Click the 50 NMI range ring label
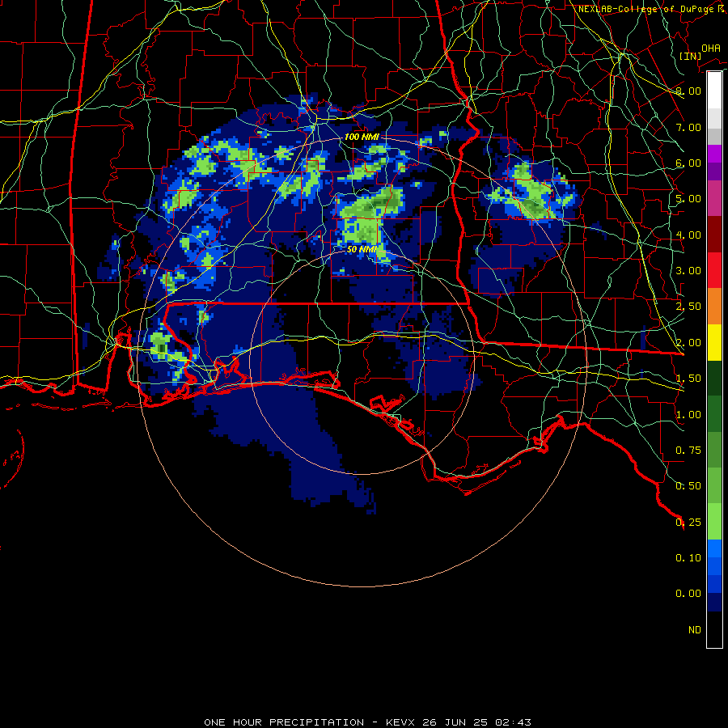Image resolution: width=728 pixels, height=728 pixels. [362, 249]
